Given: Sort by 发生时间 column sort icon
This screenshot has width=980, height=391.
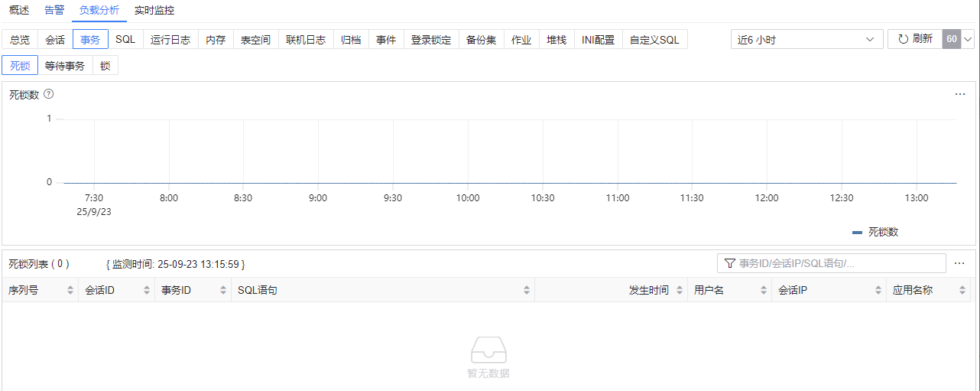Looking at the screenshot, I should click(680, 291).
